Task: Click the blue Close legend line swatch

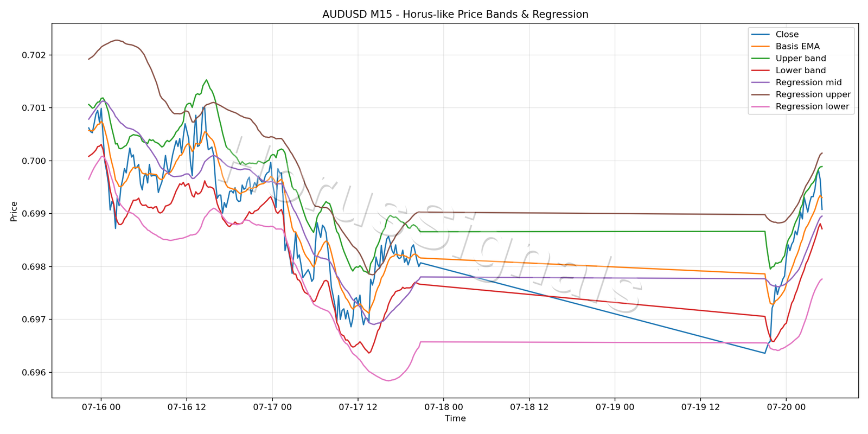Action: click(x=761, y=35)
